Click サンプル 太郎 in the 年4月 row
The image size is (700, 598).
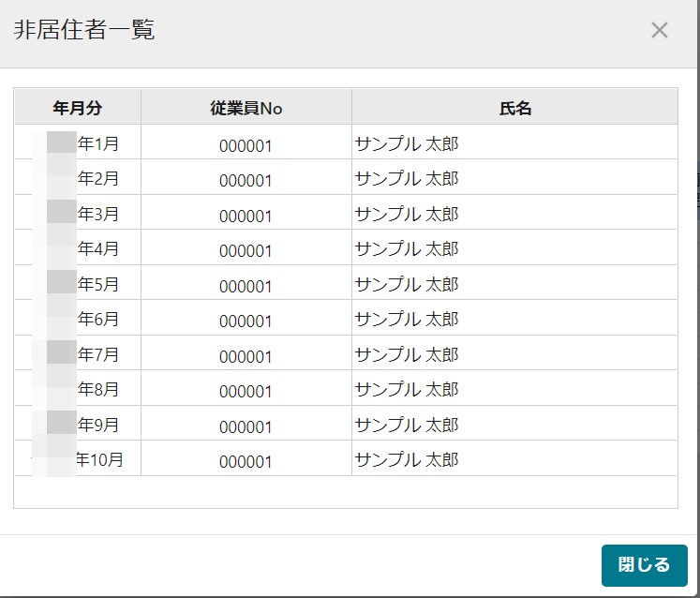click(407, 248)
